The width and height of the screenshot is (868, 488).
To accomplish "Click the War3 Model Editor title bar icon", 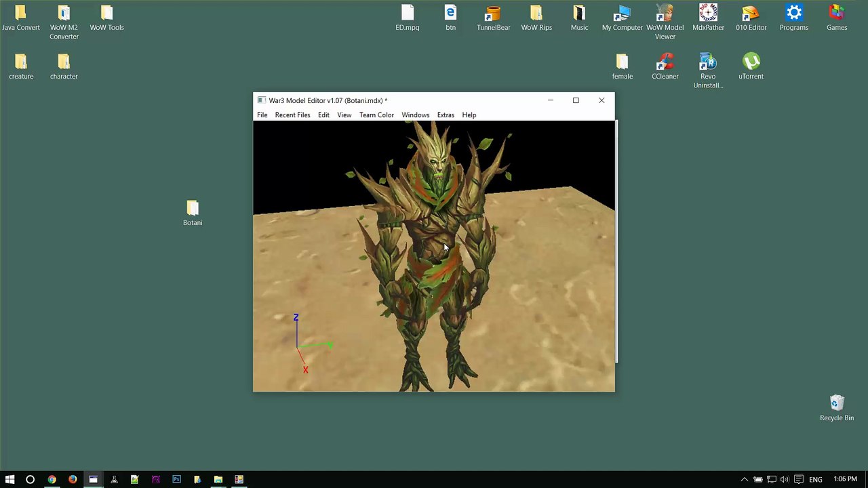I will [261, 100].
